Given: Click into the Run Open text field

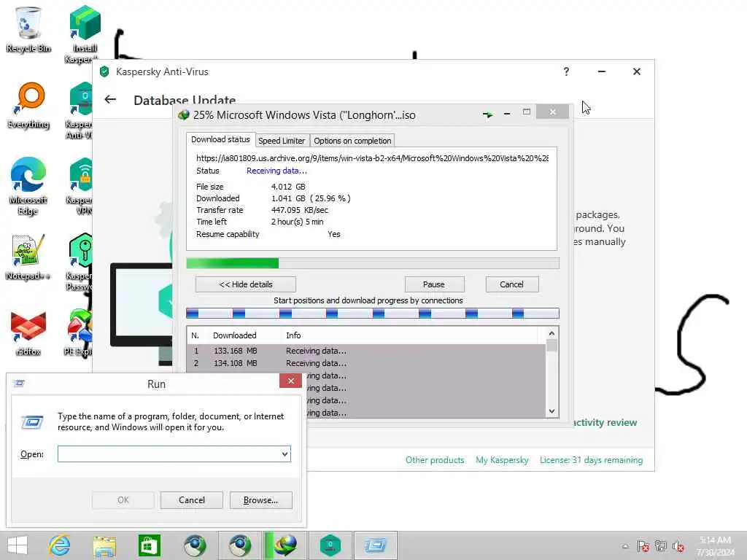Looking at the screenshot, I should pyautogui.click(x=169, y=454).
